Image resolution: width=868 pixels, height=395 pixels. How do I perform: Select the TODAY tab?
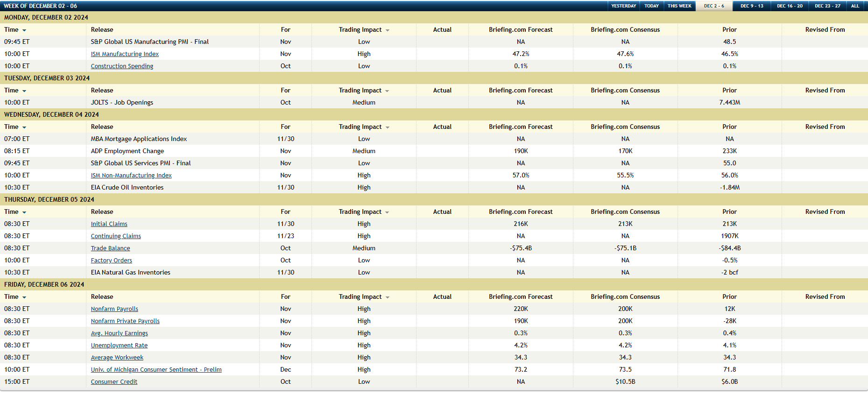[x=651, y=6]
